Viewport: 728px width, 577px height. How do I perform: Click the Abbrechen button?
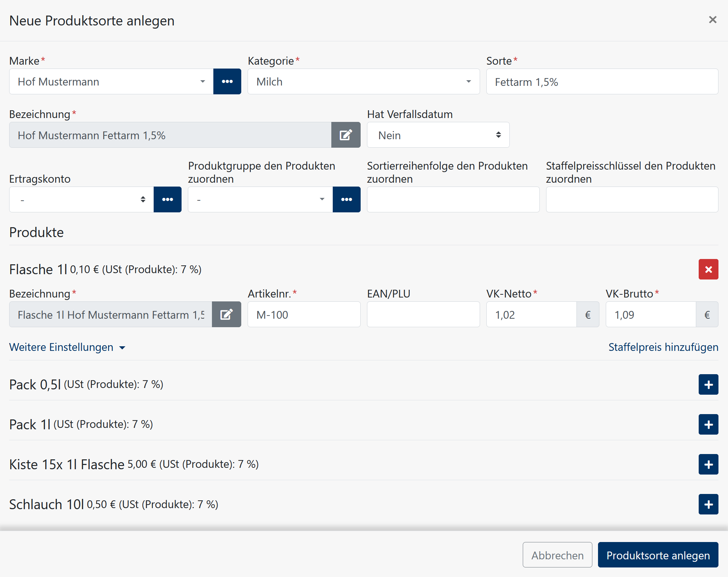pyautogui.click(x=557, y=555)
